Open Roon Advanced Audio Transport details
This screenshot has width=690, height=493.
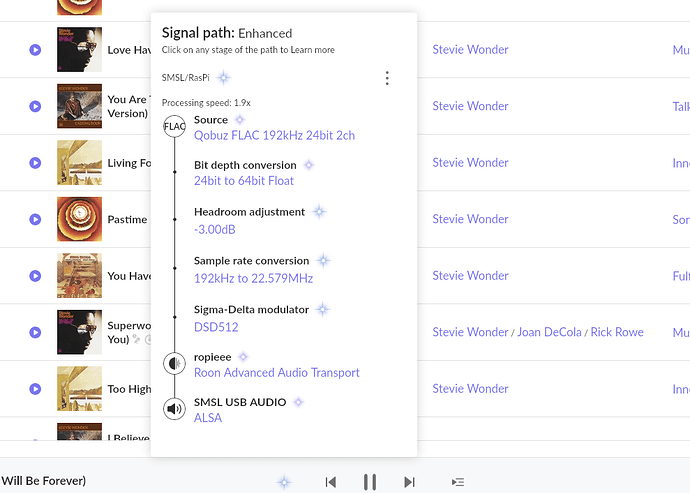pyautogui.click(x=277, y=373)
